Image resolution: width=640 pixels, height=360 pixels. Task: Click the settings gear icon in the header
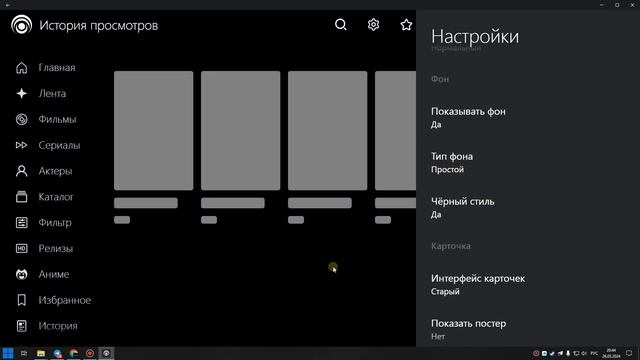point(373,25)
